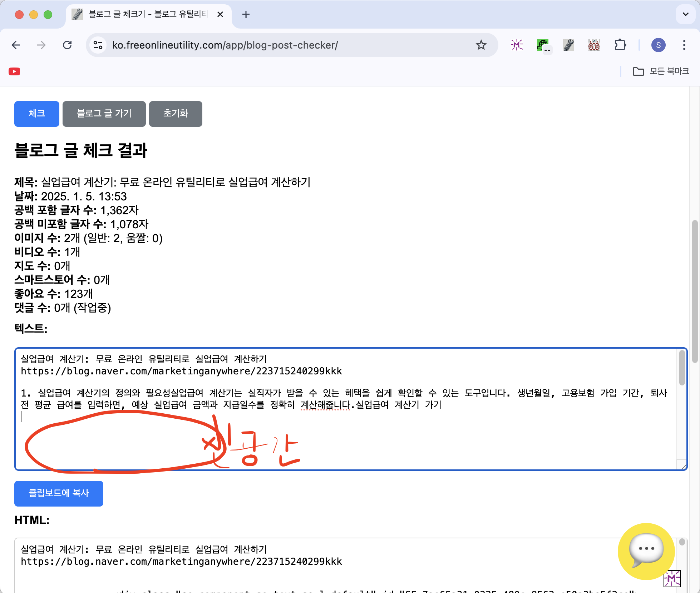Click the 초기화 reset button

point(176,114)
